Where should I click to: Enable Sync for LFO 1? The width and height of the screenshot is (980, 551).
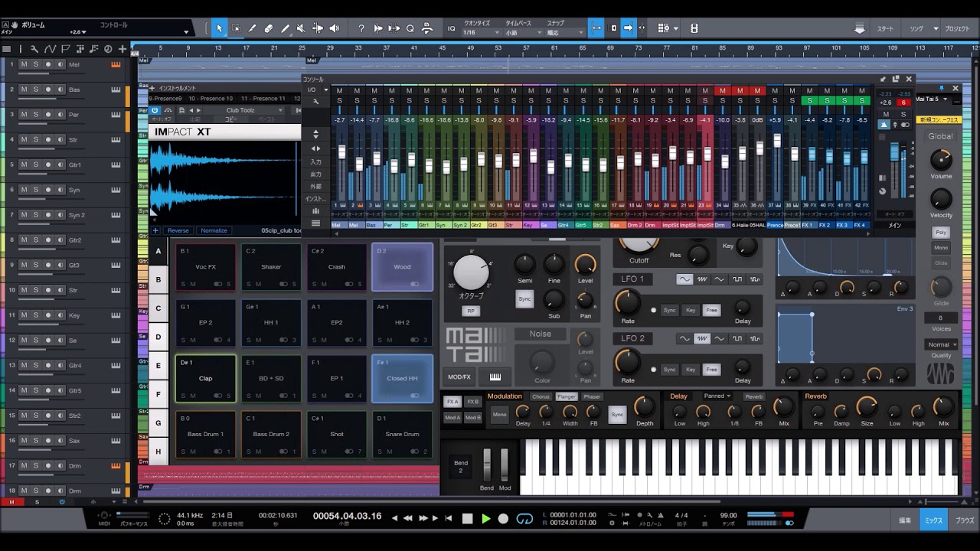[x=669, y=310]
